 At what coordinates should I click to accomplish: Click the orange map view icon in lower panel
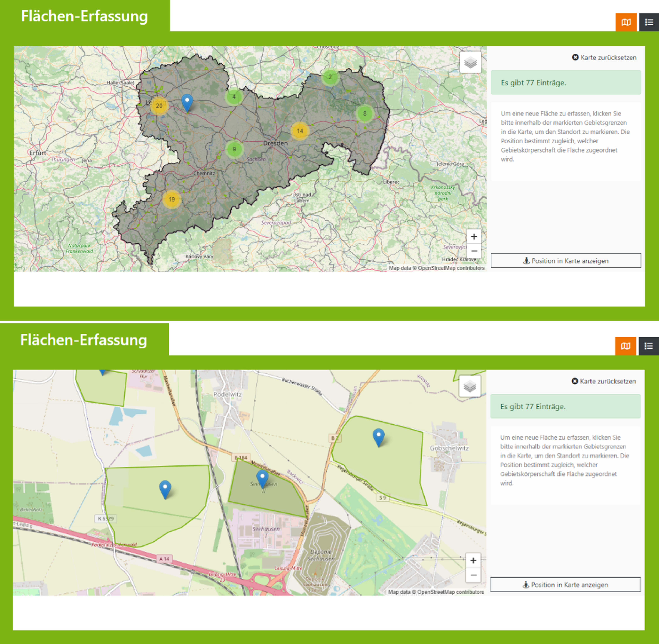(625, 346)
